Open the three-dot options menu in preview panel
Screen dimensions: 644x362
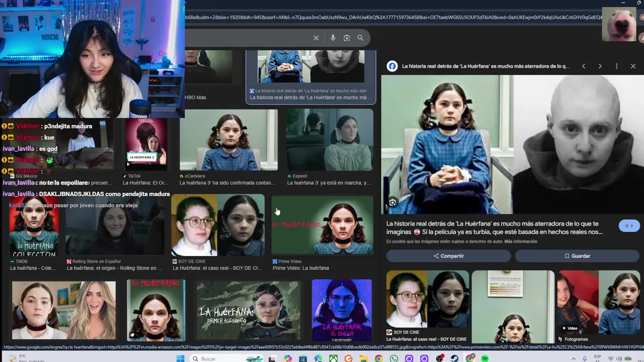[x=616, y=66]
